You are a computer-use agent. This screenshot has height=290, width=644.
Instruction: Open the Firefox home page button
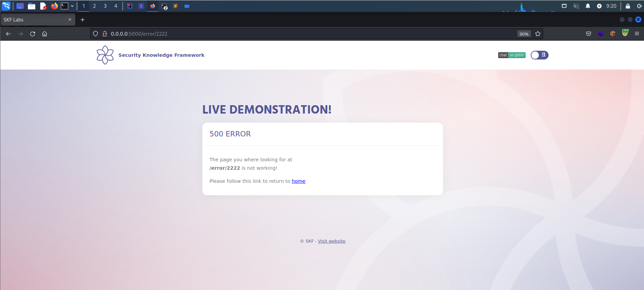(x=44, y=34)
